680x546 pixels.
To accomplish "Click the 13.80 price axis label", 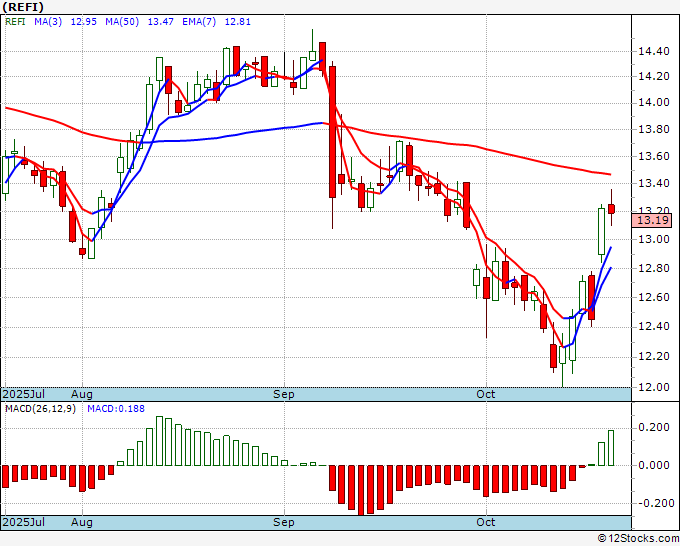I will click(x=654, y=129).
